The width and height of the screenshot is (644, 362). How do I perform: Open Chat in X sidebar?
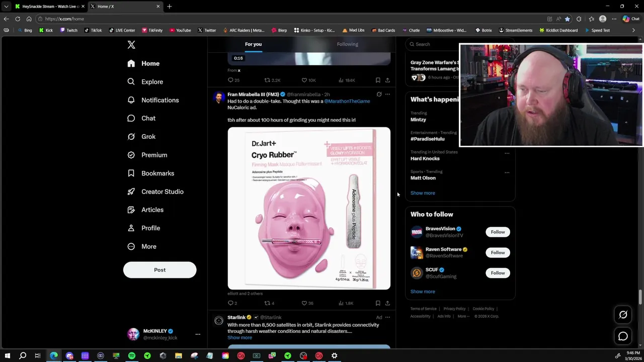point(141,118)
